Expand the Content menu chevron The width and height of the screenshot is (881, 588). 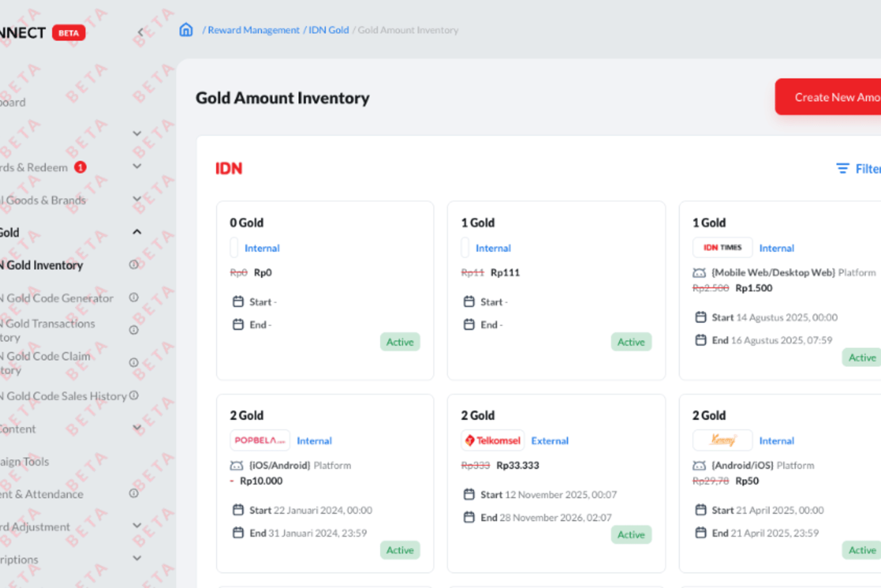click(x=137, y=428)
